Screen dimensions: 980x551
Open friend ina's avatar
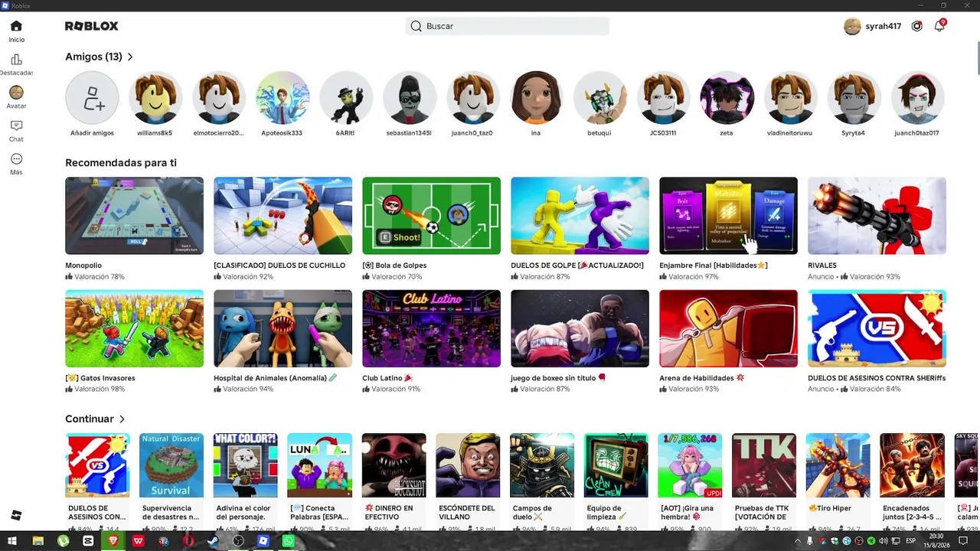pyautogui.click(x=536, y=98)
